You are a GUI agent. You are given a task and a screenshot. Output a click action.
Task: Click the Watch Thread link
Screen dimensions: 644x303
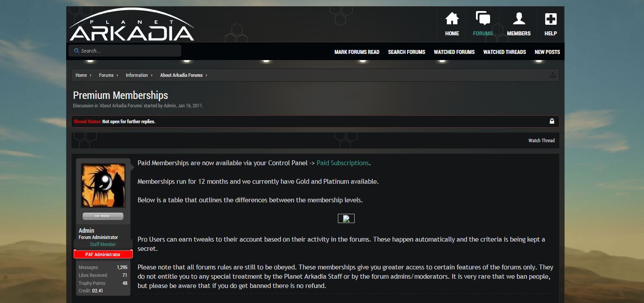[x=541, y=140]
